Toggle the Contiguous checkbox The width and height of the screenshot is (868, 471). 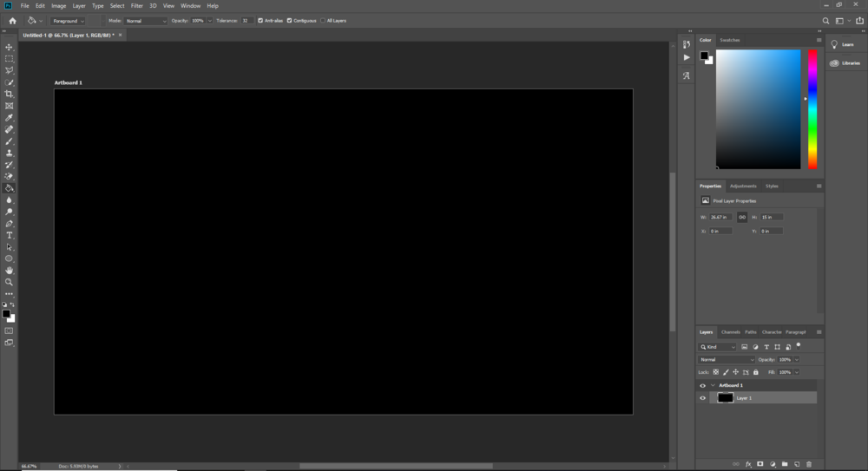[289, 21]
